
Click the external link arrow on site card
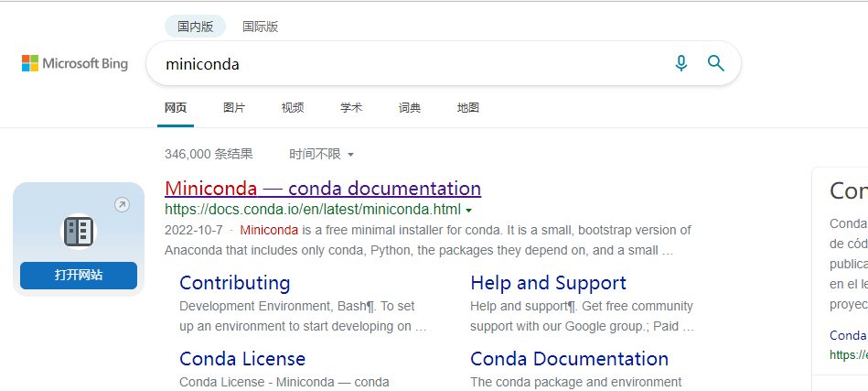pos(122,205)
